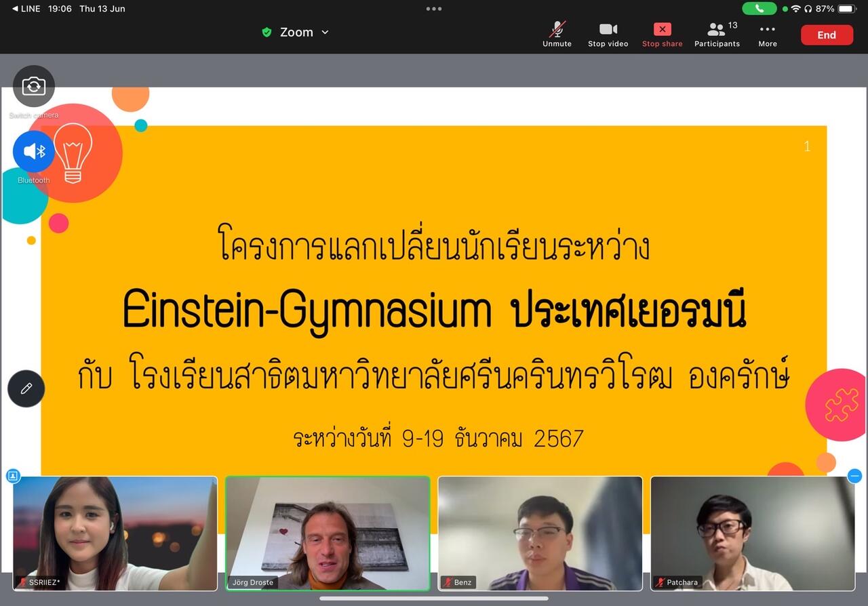This screenshot has height=606, width=868.
Task: Switch camera using the camera flip icon
Action: click(34, 86)
